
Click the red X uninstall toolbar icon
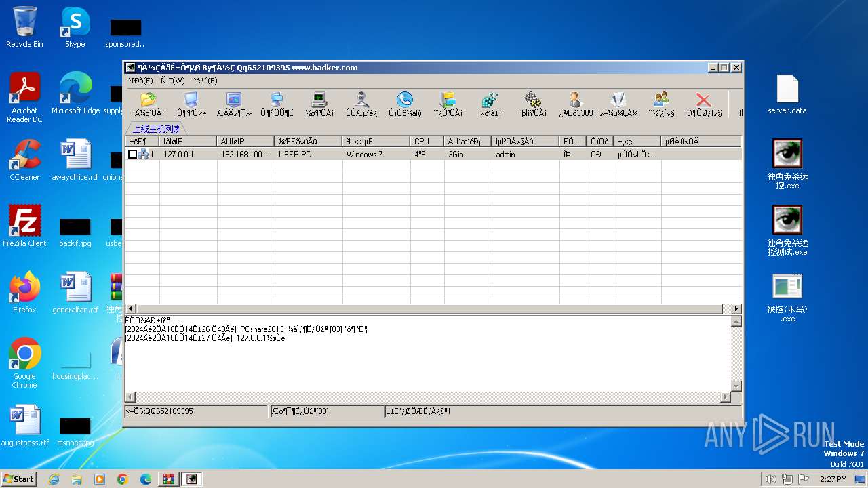click(x=704, y=104)
